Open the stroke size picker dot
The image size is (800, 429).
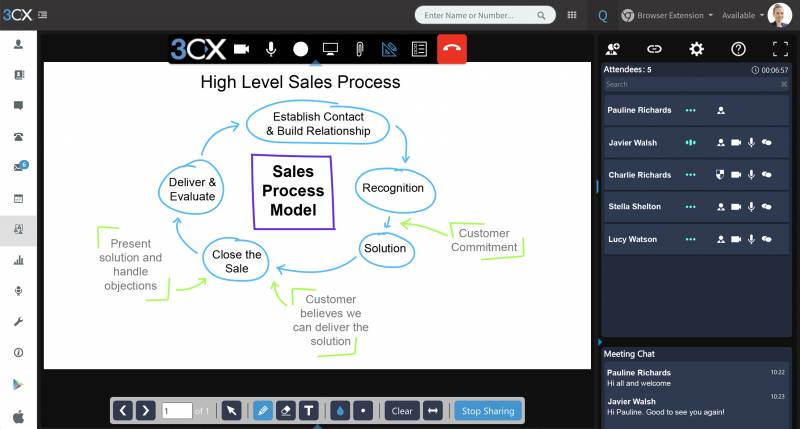coord(364,410)
